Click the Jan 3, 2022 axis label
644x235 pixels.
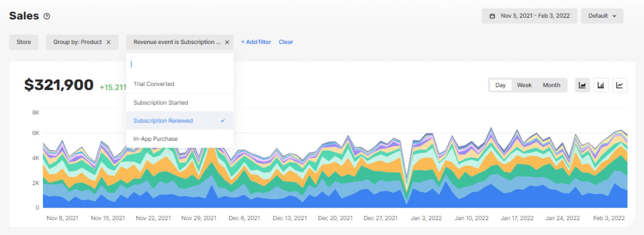pos(426,218)
